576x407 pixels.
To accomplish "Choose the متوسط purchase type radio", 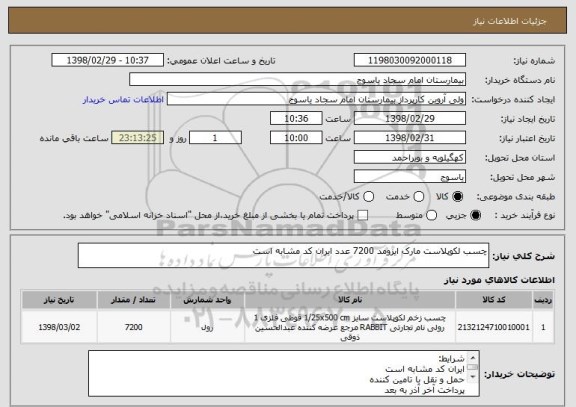I will (x=432, y=216).
